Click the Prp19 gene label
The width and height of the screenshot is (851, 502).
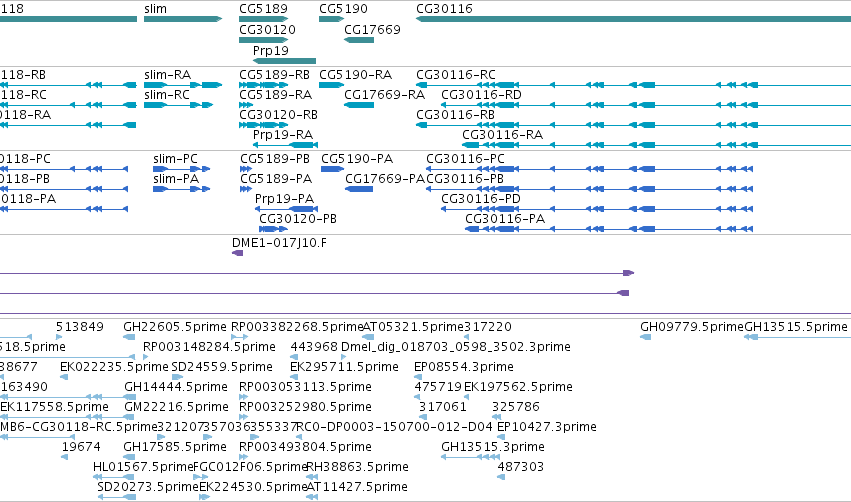(270, 50)
